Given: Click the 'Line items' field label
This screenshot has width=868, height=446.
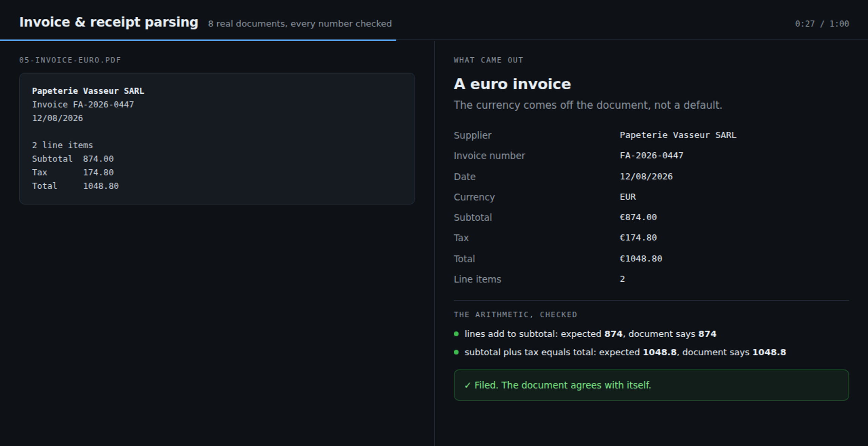Looking at the screenshot, I should point(477,279).
